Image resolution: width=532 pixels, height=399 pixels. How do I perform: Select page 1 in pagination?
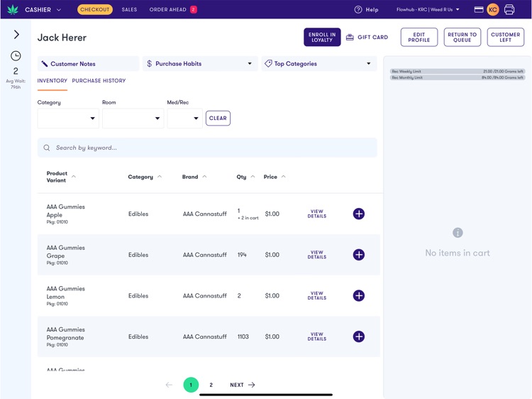pyautogui.click(x=191, y=385)
